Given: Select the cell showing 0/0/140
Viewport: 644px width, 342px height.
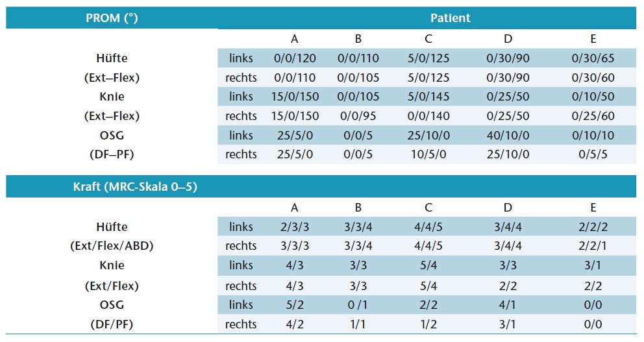Looking at the screenshot, I should [428, 116].
